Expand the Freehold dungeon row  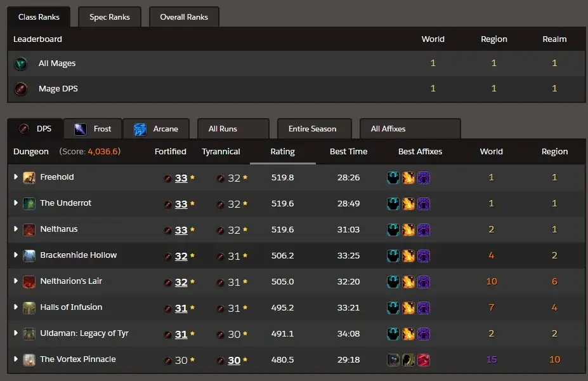pos(16,177)
